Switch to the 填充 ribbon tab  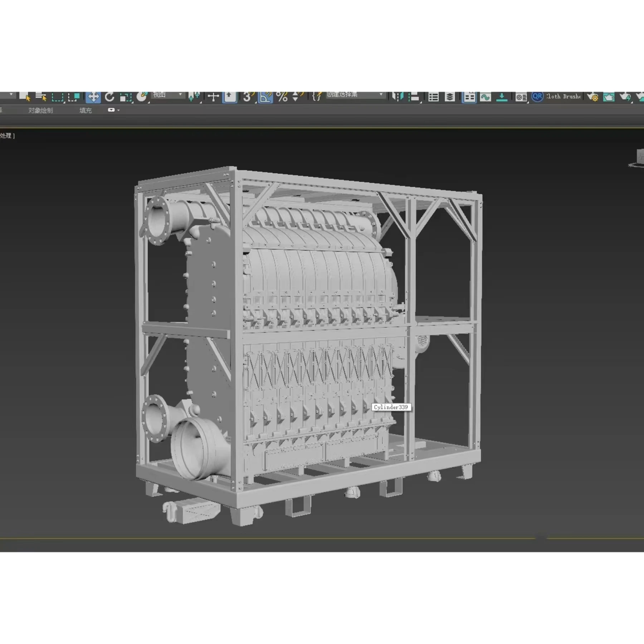coord(86,111)
